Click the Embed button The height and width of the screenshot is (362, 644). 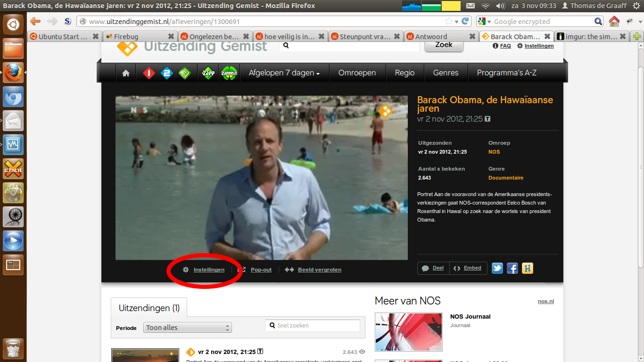click(x=468, y=268)
